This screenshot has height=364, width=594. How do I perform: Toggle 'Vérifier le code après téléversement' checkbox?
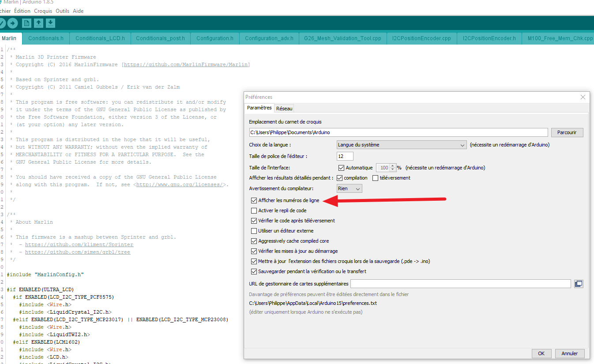(254, 221)
